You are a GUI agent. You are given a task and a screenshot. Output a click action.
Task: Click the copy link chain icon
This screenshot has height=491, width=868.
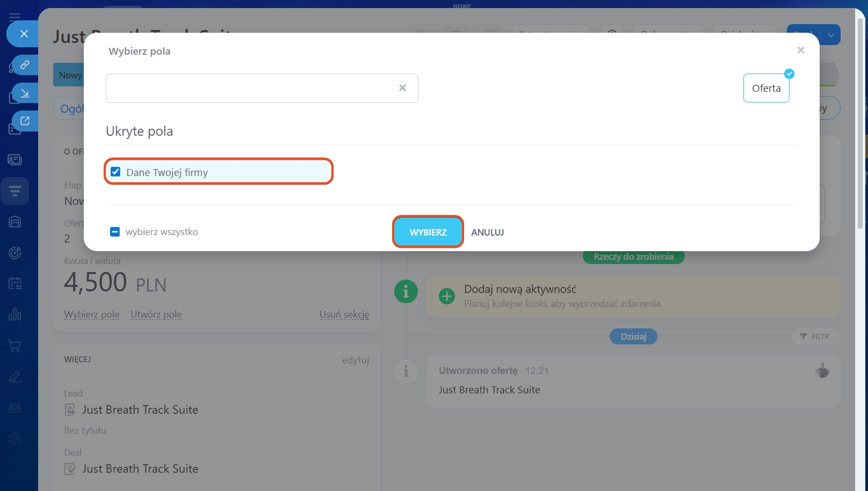[x=25, y=65]
